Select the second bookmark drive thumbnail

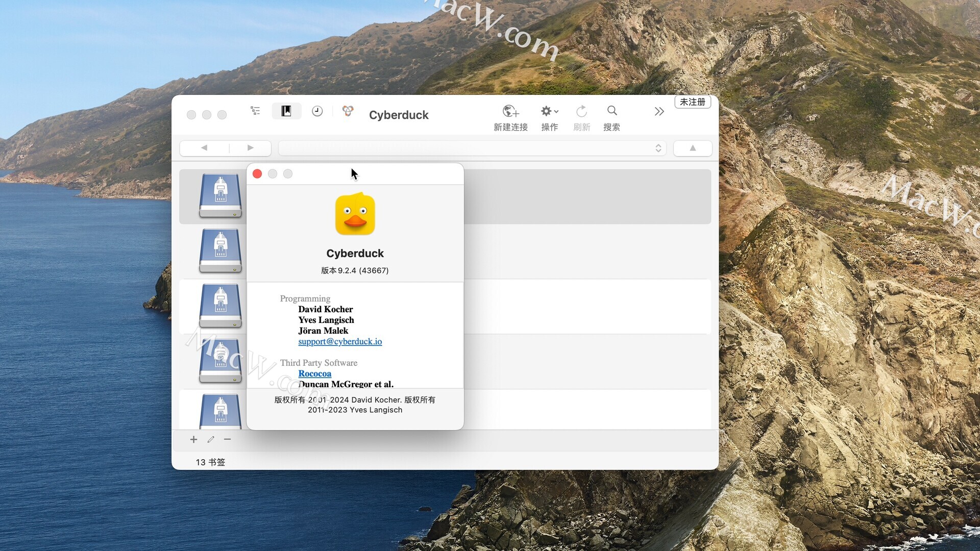220,251
